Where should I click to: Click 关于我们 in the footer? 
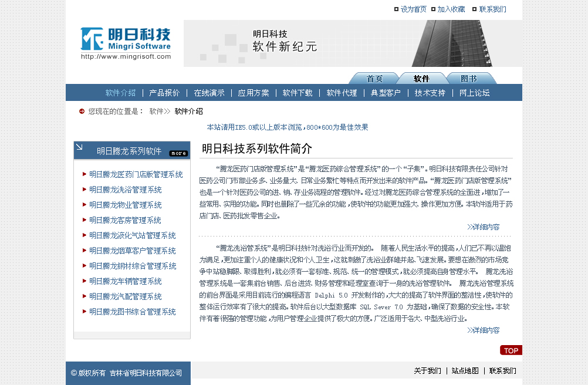[x=427, y=371]
